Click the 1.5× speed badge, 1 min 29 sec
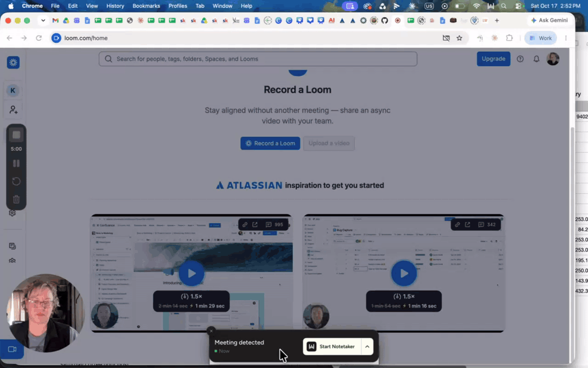Viewport: 588px width, 368px height. point(191,301)
